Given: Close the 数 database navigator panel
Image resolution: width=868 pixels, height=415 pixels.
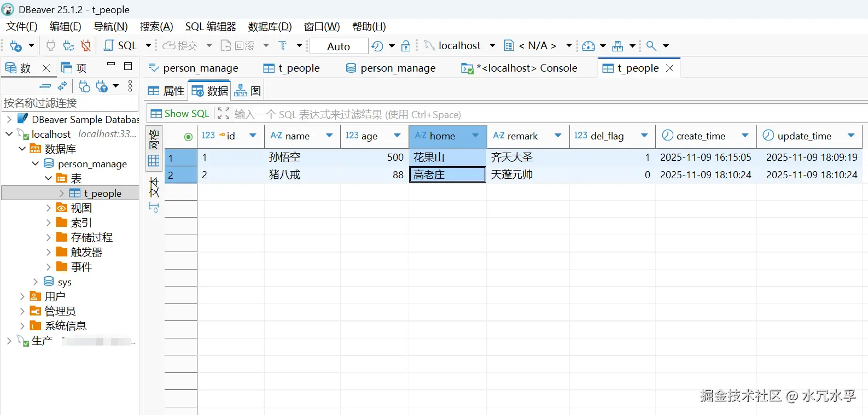Looking at the screenshot, I should 46,68.
